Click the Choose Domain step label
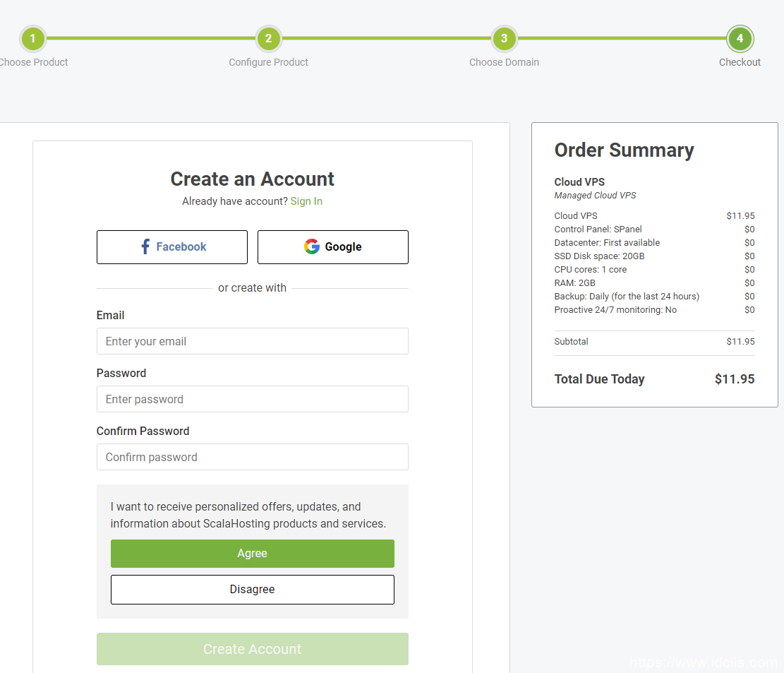Screen dimensions: 784x673 504,62
